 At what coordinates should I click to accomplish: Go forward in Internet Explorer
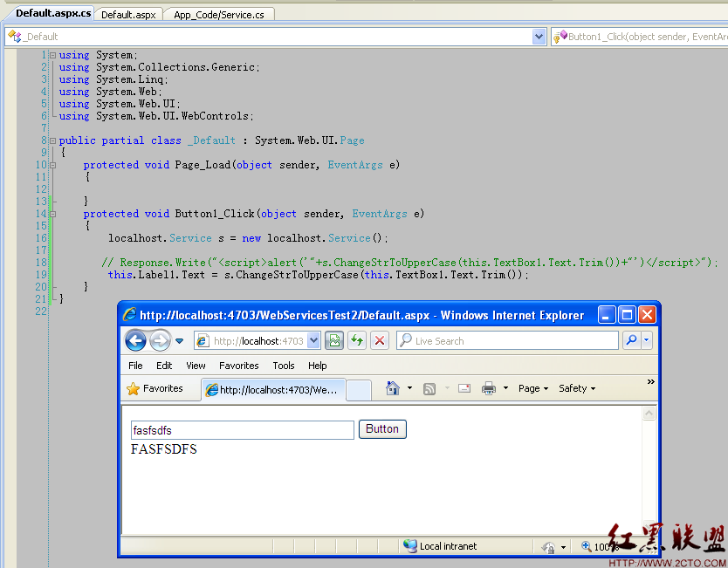click(161, 341)
